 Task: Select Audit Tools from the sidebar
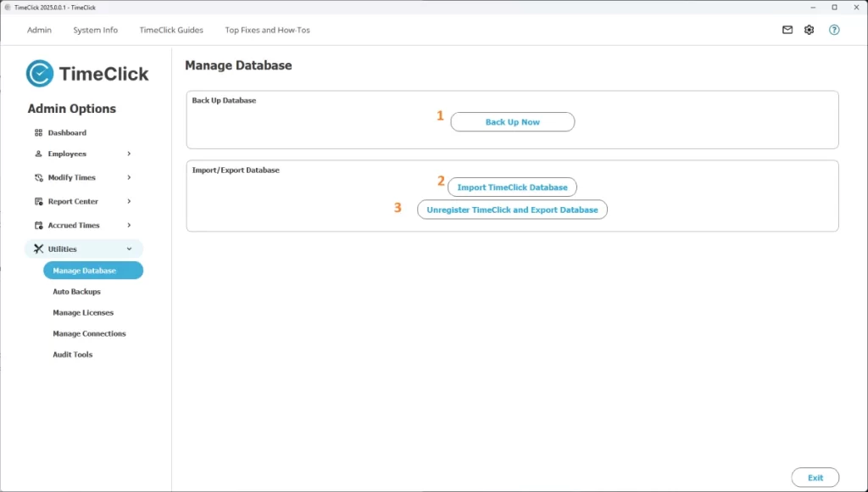(73, 355)
